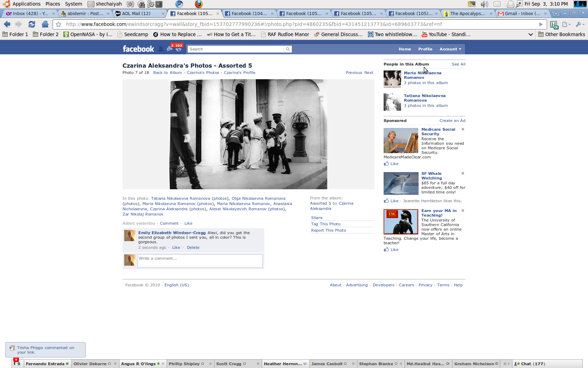Open Facebook messages icon in header
The image size is (588, 368).
point(169,49)
